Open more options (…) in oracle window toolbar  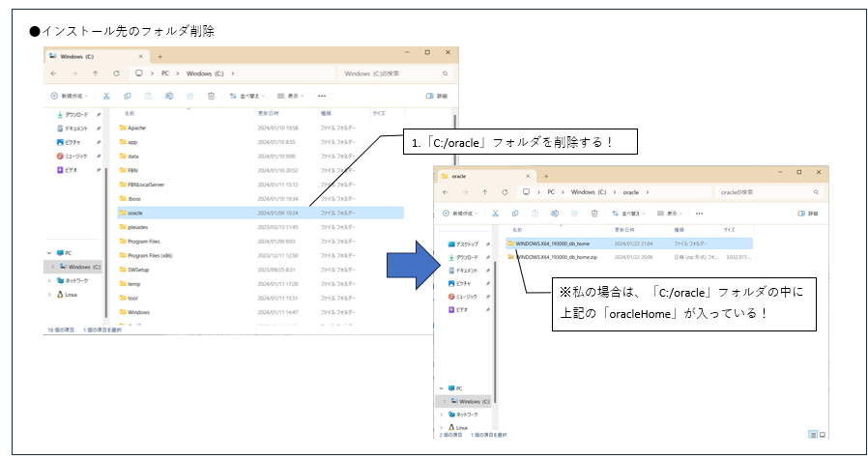pyautogui.click(x=699, y=214)
